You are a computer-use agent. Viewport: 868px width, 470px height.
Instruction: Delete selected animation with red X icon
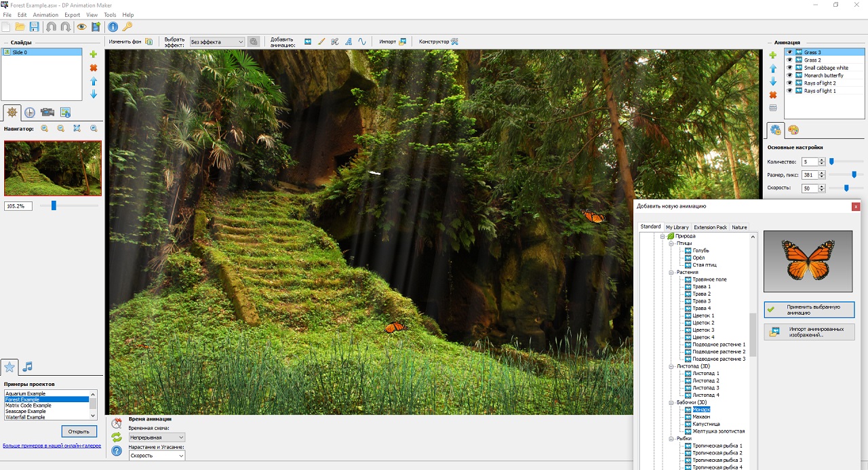point(772,95)
